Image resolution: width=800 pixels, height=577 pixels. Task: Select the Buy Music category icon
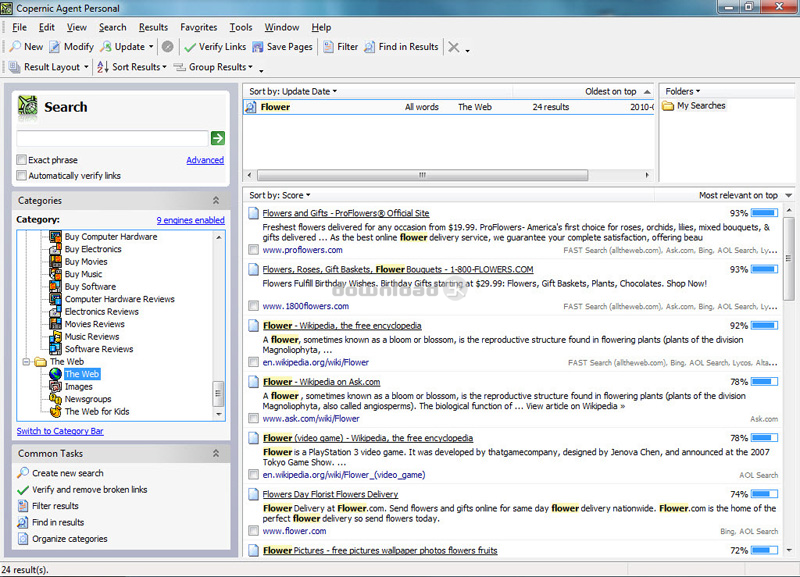coord(56,274)
